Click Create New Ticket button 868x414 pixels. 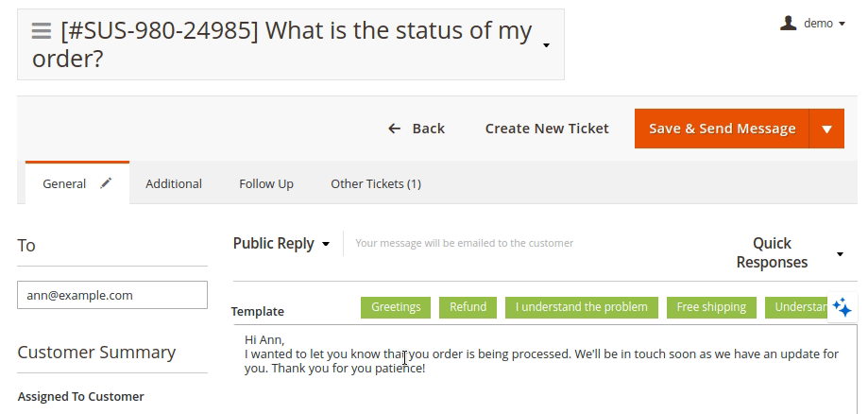(547, 129)
